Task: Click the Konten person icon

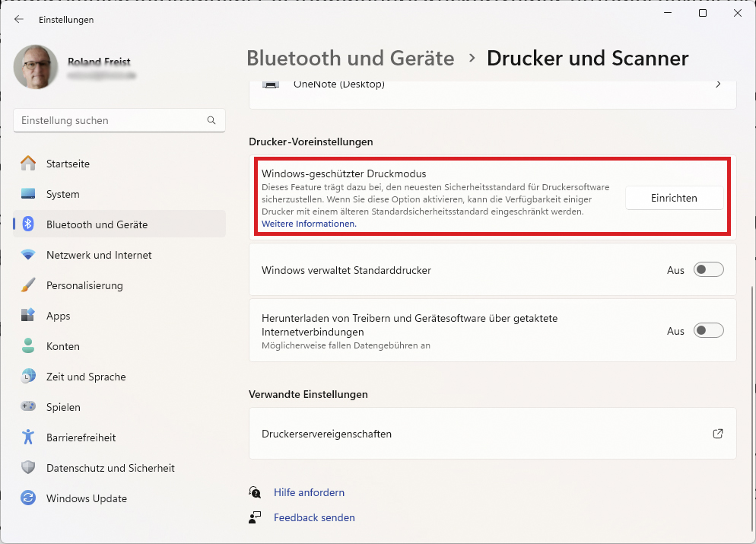Action: click(x=28, y=345)
